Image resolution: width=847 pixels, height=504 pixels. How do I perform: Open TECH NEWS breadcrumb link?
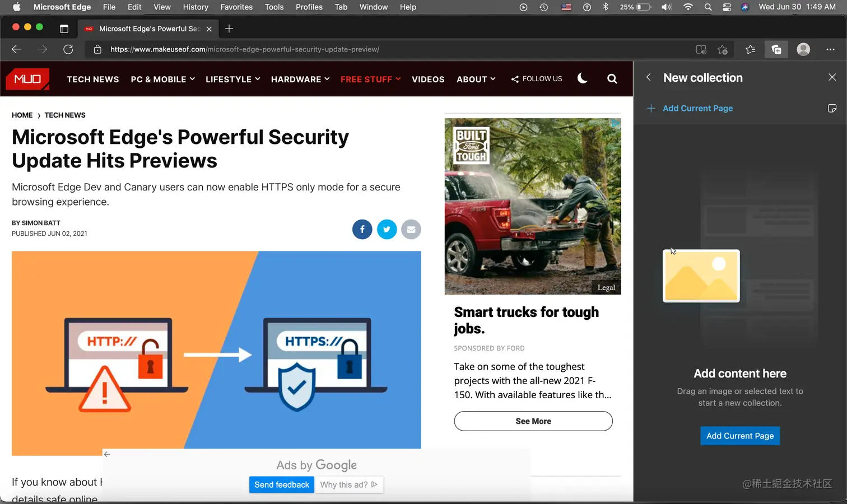pyautogui.click(x=65, y=115)
